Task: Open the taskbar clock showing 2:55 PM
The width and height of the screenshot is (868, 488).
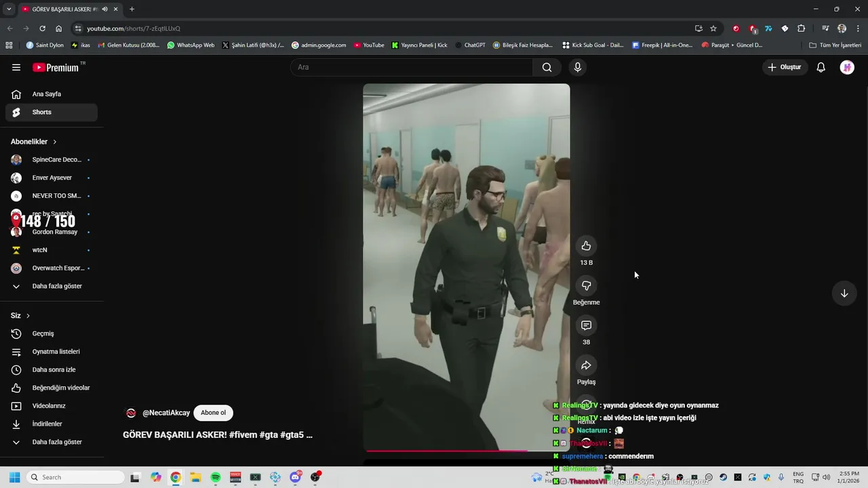Action: tap(849, 477)
